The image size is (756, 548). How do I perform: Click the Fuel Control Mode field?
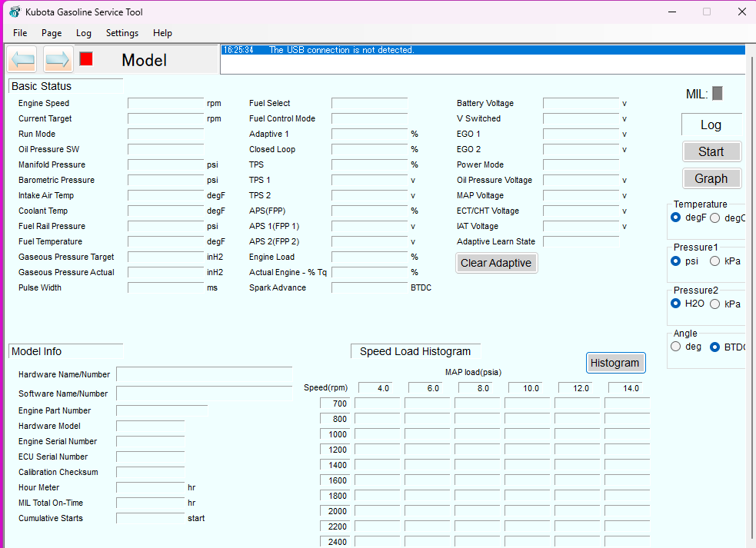(369, 118)
